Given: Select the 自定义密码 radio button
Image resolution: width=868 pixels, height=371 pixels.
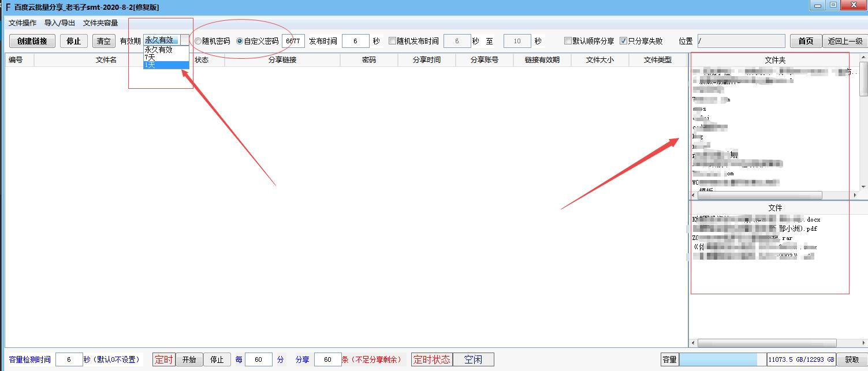Looking at the screenshot, I should [257, 41].
